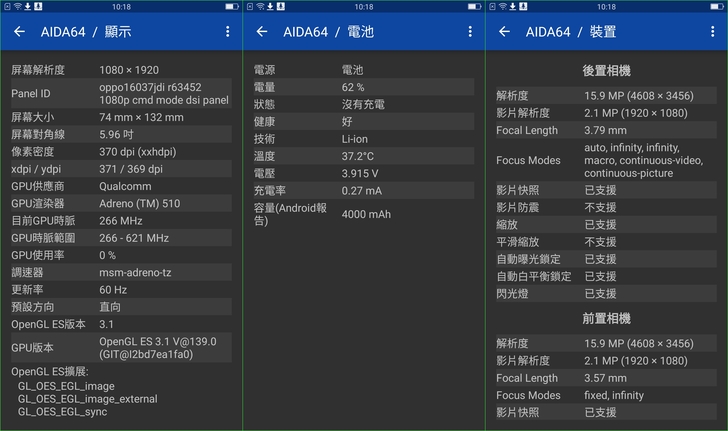
Task: Select the GPU版本 row
Action: coord(121,348)
